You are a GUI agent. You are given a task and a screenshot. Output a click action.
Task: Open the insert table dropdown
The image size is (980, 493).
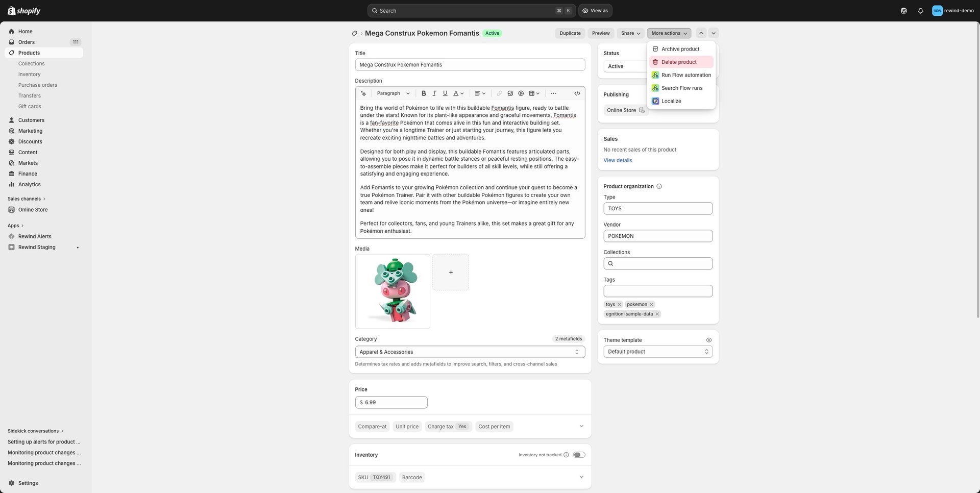pos(534,93)
